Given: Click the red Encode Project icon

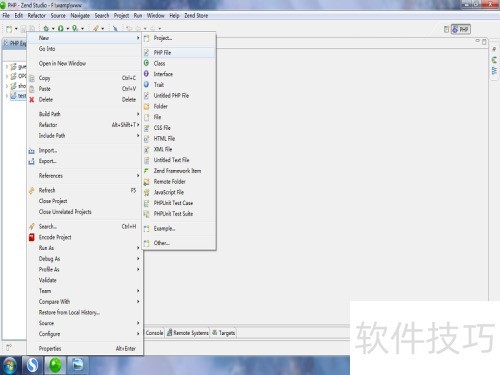Looking at the screenshot, I should point(32,237).
